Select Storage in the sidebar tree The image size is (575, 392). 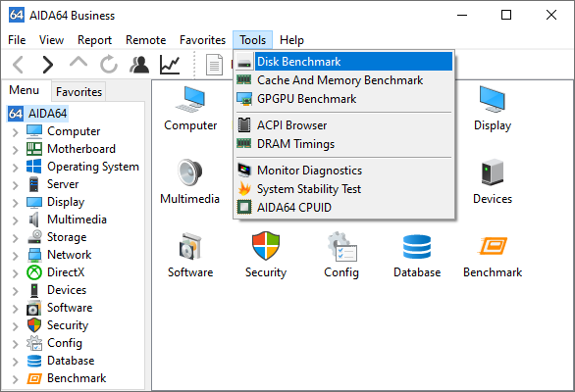click(x=57, y=237)
